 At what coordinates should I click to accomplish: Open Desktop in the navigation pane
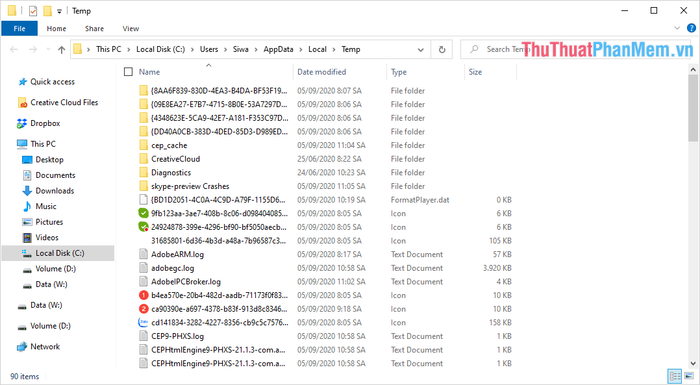[49, 159]
